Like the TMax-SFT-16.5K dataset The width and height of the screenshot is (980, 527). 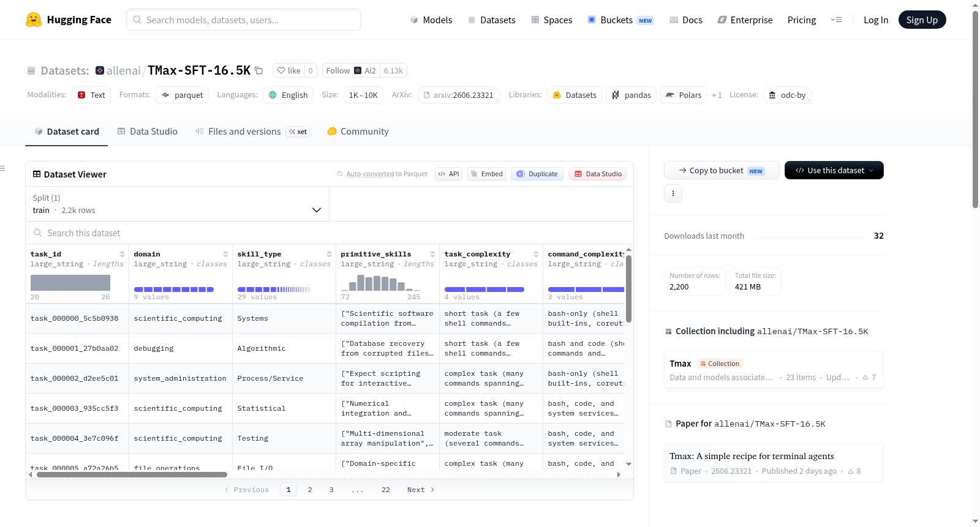point(288,70)
